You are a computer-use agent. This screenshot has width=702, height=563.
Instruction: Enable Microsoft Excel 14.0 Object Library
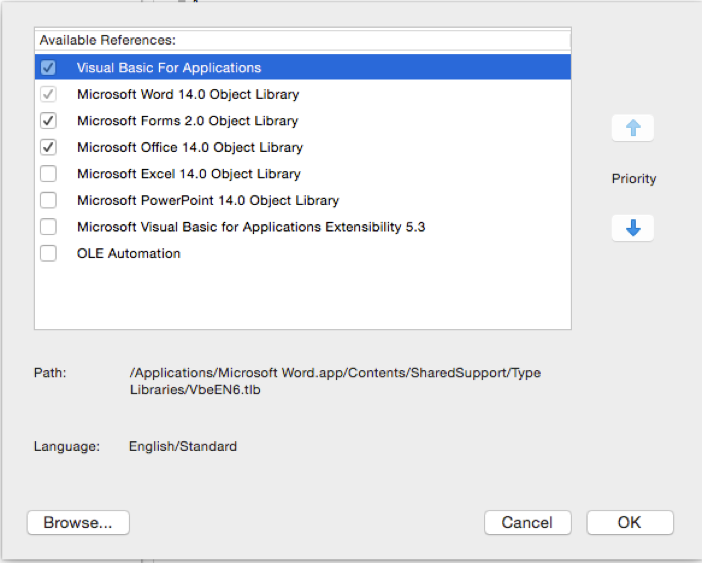click(48, 174)
